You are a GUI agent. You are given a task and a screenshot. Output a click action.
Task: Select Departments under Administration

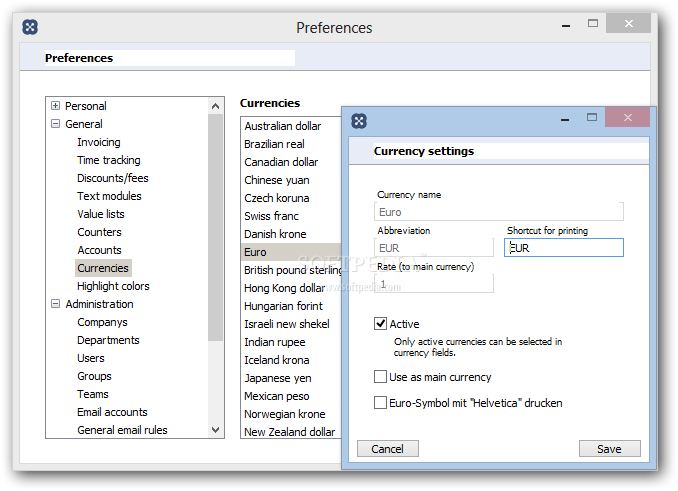108,340
